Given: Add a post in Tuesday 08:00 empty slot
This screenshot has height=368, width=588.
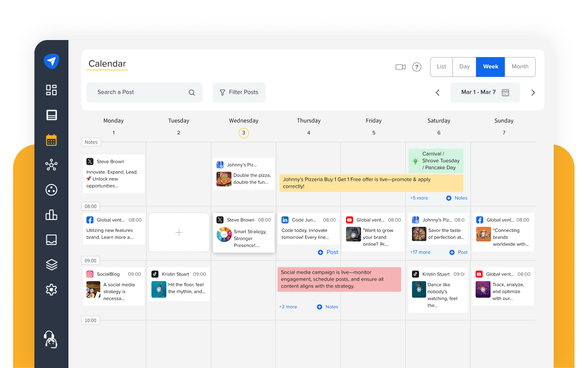Looking at the screenshot, I should pyautogui.click(x=179, y=232).
